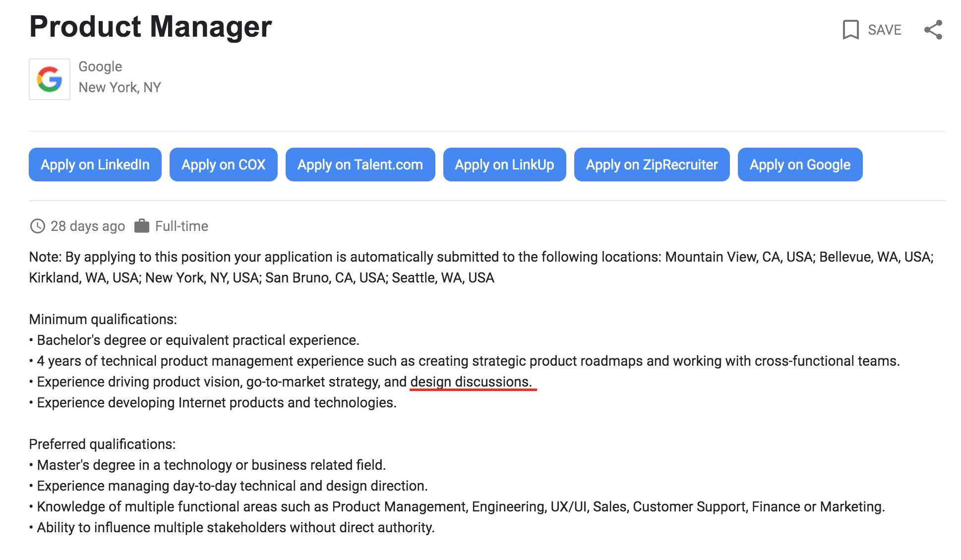Click the Google company name

[x=100, y=66]
